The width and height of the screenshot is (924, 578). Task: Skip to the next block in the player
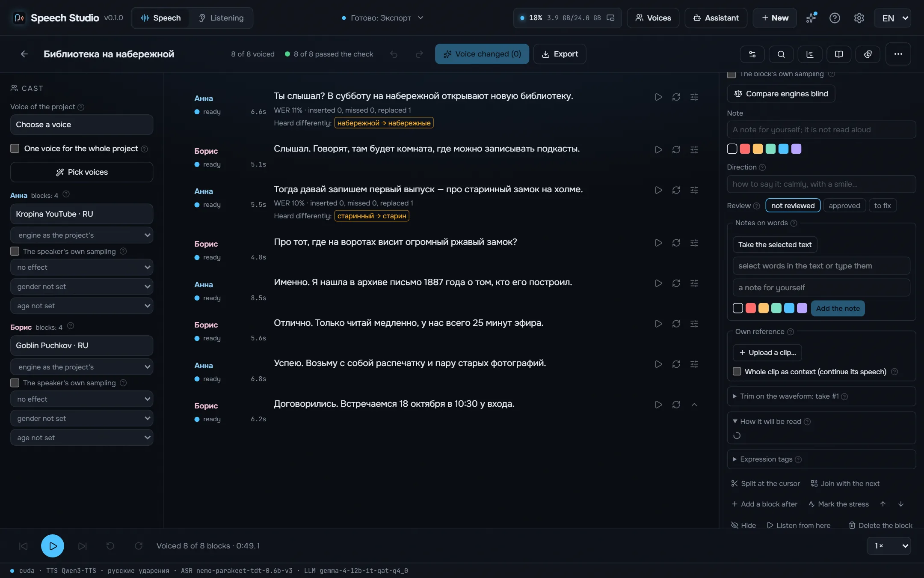point(82,546)
